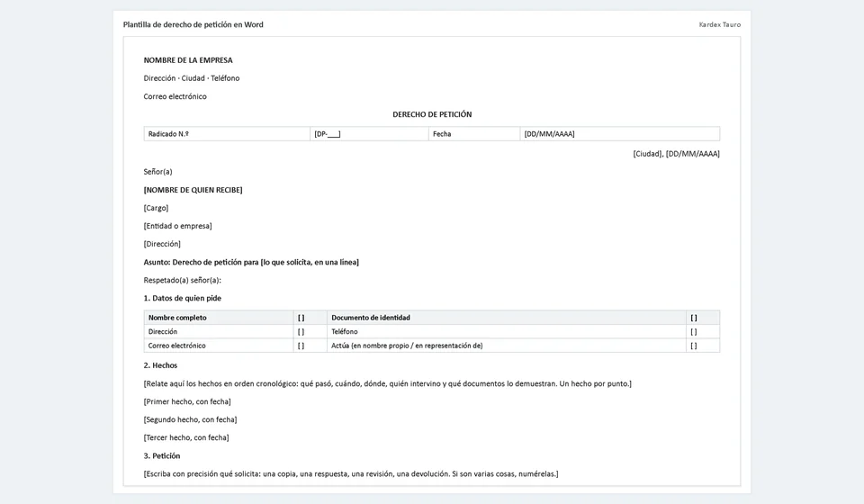The image size is (864, 504).
Task: Click the [Cargo] placeholder
Action: coord(156,208)
